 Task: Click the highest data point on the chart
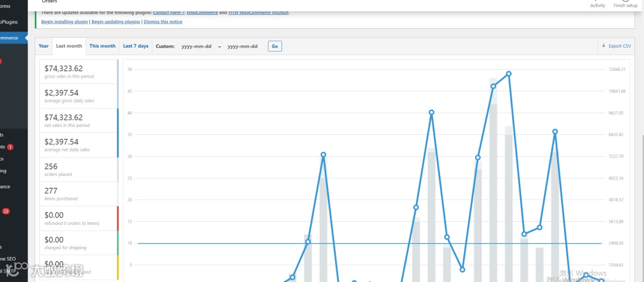[509, 74]
